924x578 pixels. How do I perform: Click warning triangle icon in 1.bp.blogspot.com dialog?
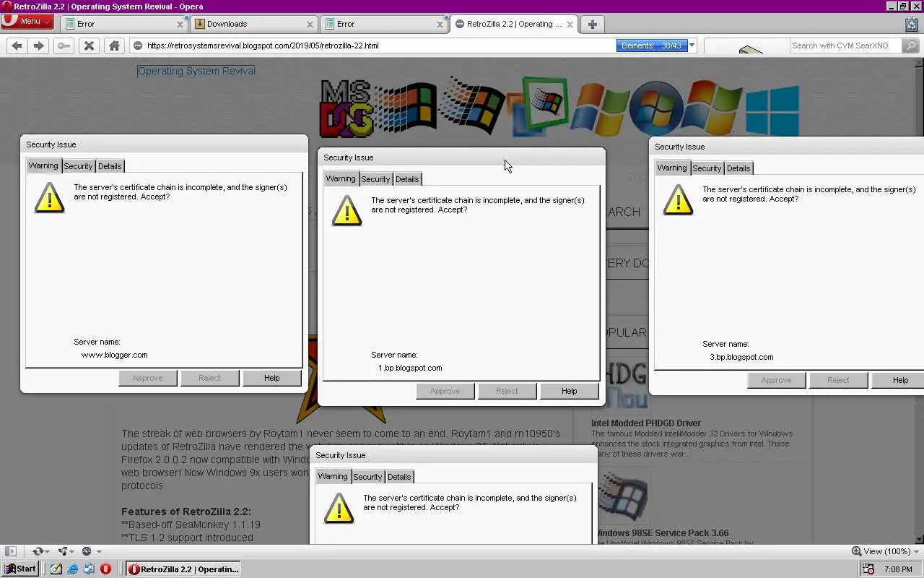346,210
